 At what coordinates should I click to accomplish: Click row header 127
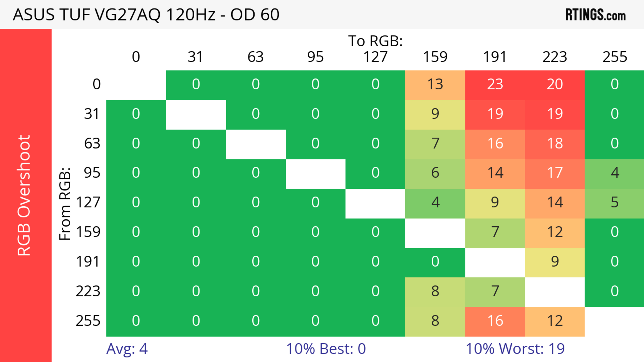(x=88, y=202)
